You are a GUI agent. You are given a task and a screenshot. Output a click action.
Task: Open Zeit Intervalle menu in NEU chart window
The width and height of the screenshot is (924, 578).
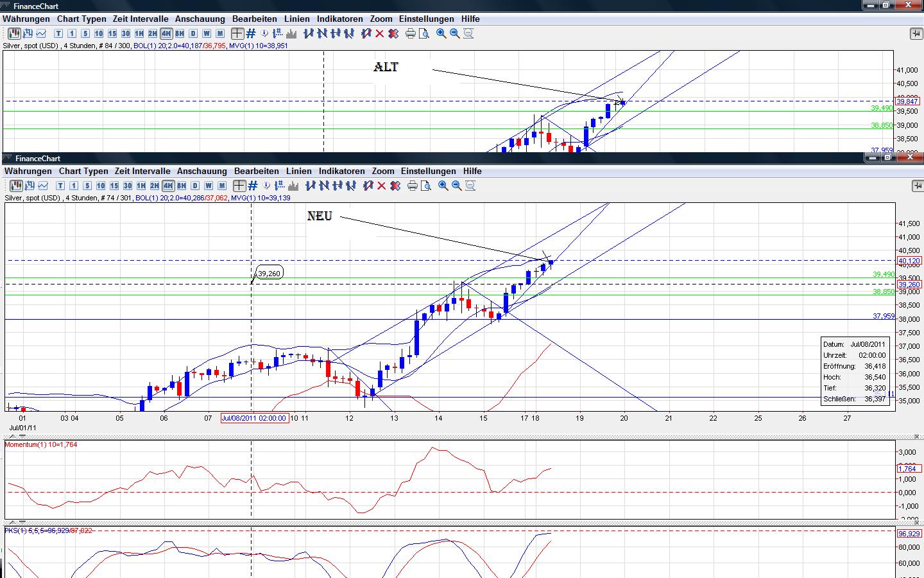pos(142,171)
